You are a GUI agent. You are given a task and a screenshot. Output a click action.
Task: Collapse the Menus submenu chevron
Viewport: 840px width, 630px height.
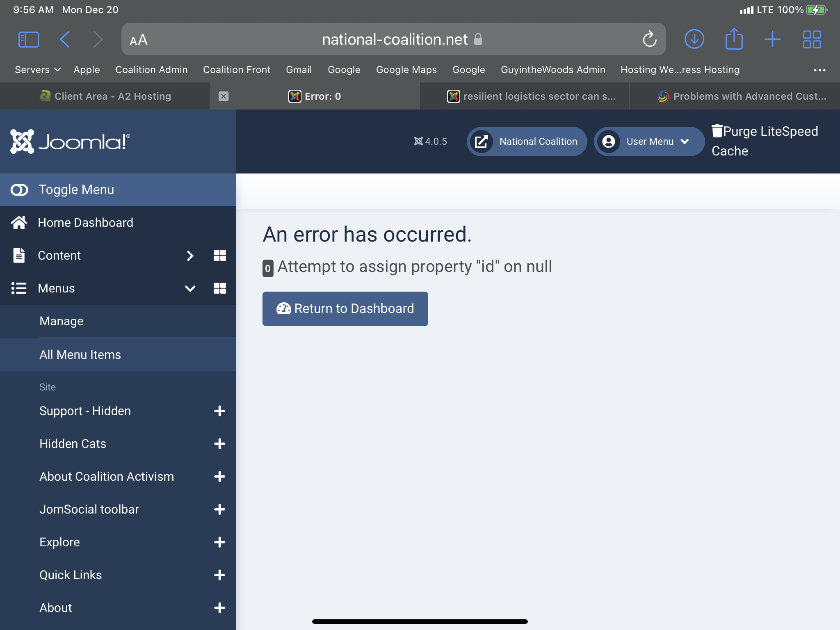click(x=190, y=288)
